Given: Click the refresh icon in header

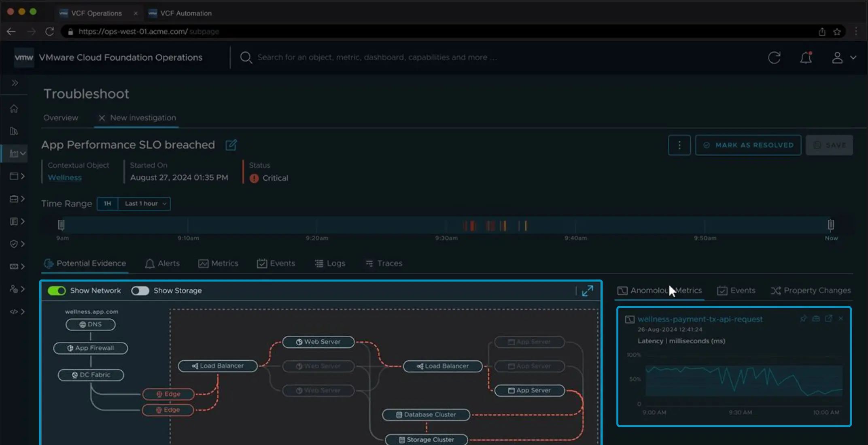Looking at the screenshot, I should 774,57.
